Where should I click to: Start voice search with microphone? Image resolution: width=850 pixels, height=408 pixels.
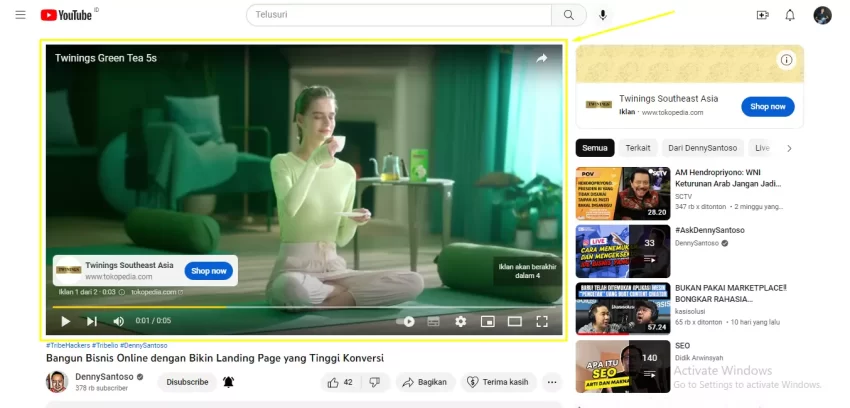603,15
